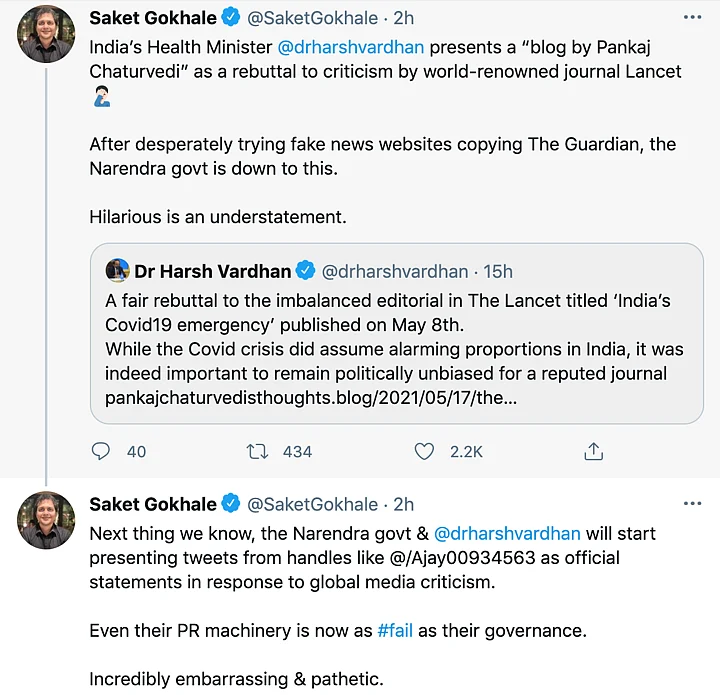The width and height of the screenshot is (720, 695).
Task: Like the first tweet via heart icon
Action: [424, 451]
